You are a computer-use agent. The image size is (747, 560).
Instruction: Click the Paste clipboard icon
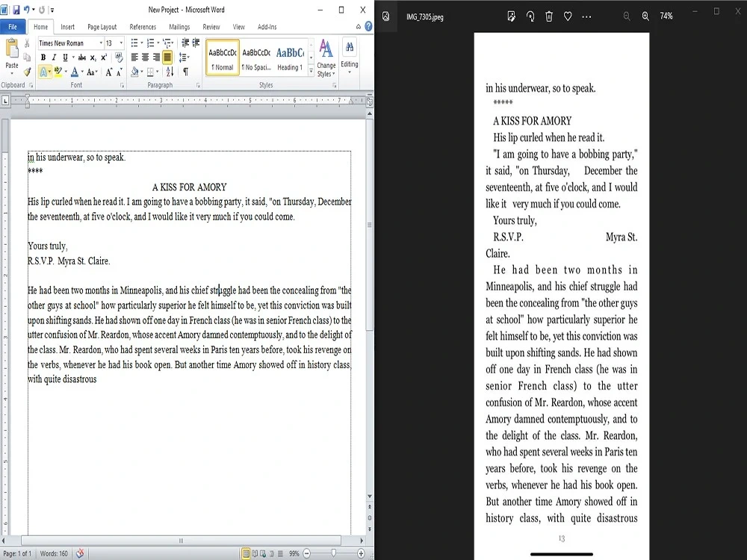11,49
